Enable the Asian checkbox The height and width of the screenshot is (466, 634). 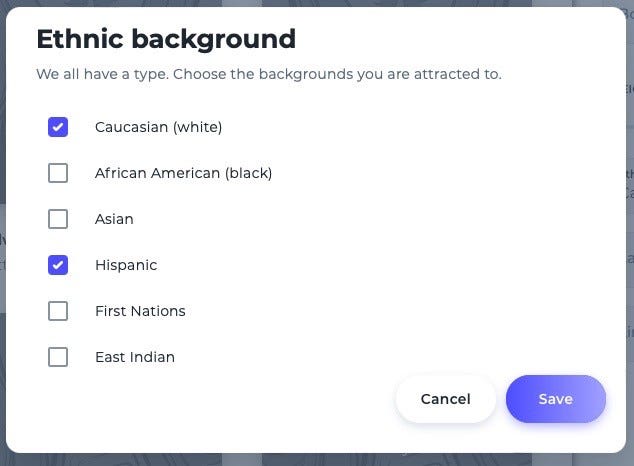point(58,219)
